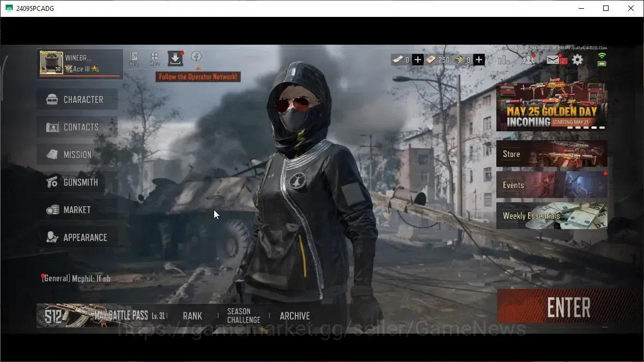Open the SEASON CHALLENGE tab
Image resolution: width=644 pixels, height=362 pixels.
tap(244, 316)
